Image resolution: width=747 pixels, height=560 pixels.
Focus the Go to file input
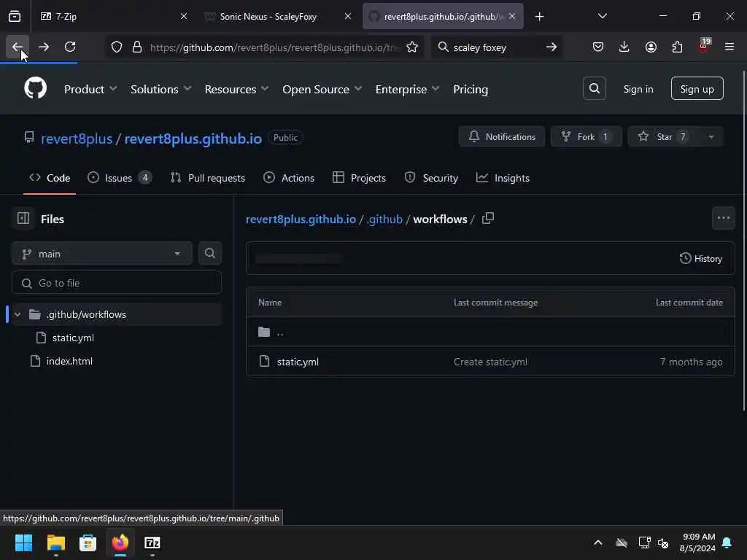tap(117, 283)
